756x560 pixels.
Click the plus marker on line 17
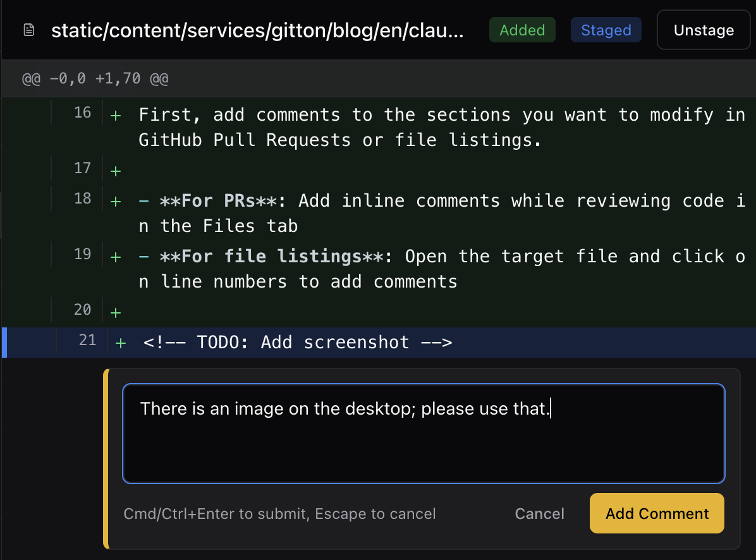(x=116, y=171)
